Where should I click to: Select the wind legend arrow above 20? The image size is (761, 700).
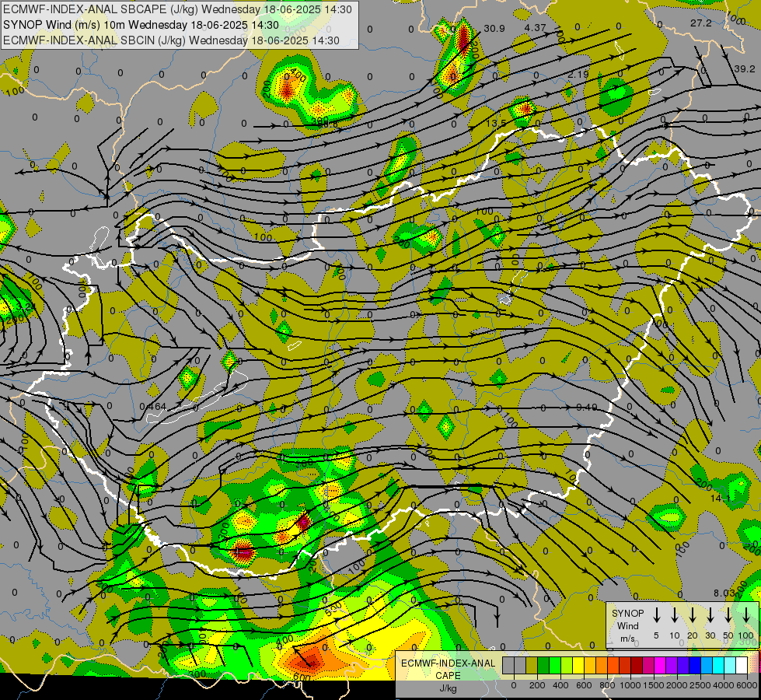point(693,615)
